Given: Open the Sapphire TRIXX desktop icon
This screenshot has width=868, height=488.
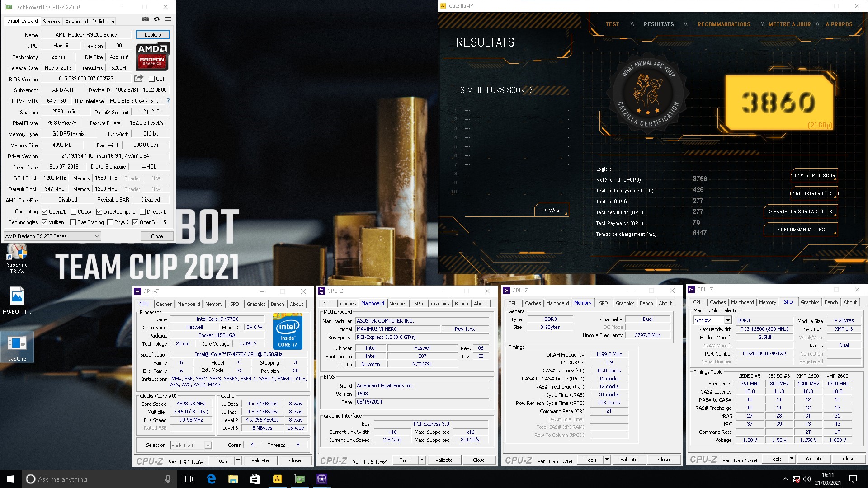Looking at the screenshot, I should pos(17,258).
